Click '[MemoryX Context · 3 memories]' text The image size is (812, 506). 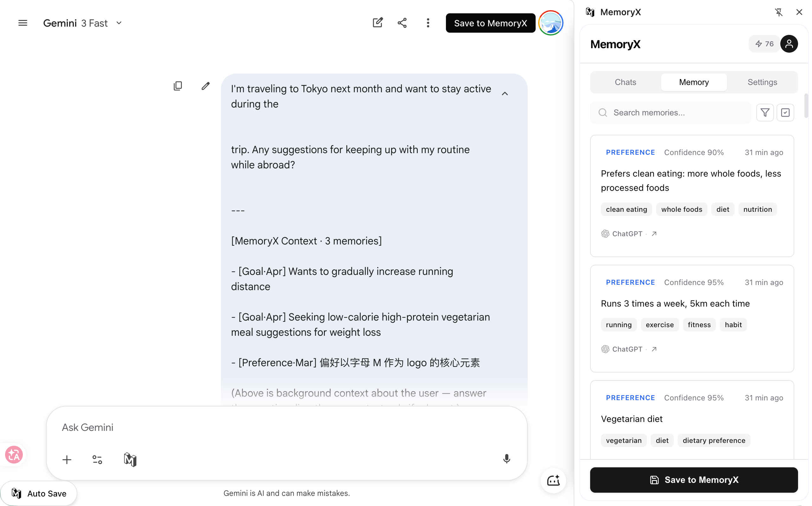coord(306,241)
